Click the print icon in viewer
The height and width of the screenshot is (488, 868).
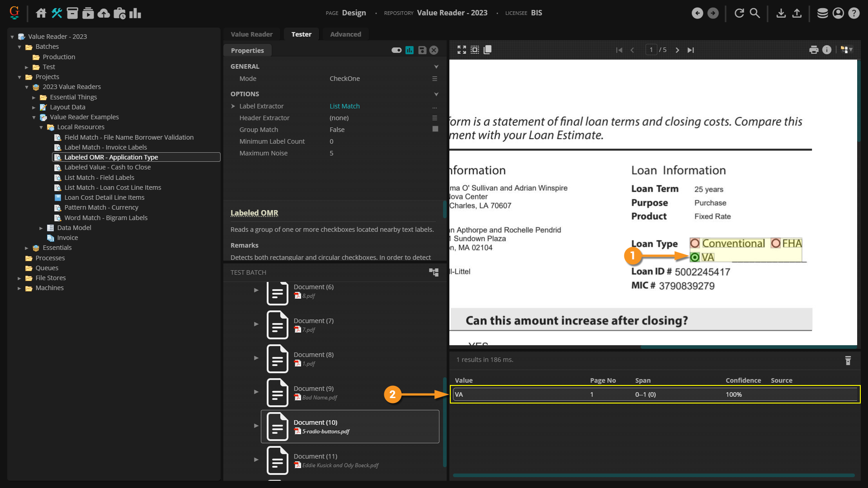(814, 50)
